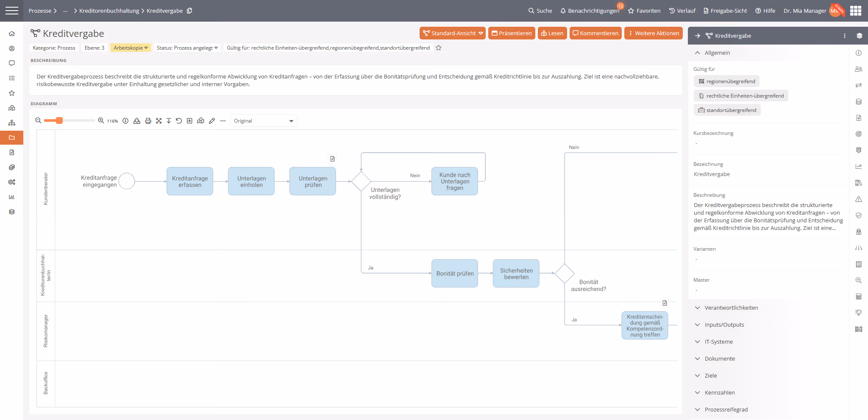868x420 pixels.
Task: Click the pencil edit icon in diagram toolbar
Action: tap(212, 121)
